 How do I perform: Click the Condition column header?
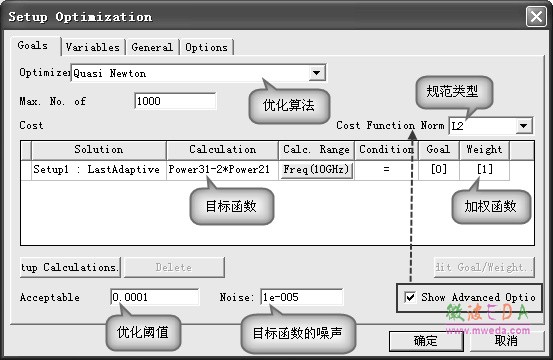coord(386,150)
